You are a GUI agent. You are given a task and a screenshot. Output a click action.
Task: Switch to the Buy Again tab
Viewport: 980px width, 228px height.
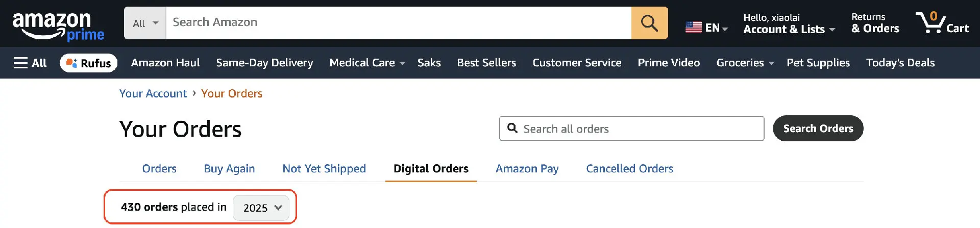pyautogui.click(x=229, y=168)
